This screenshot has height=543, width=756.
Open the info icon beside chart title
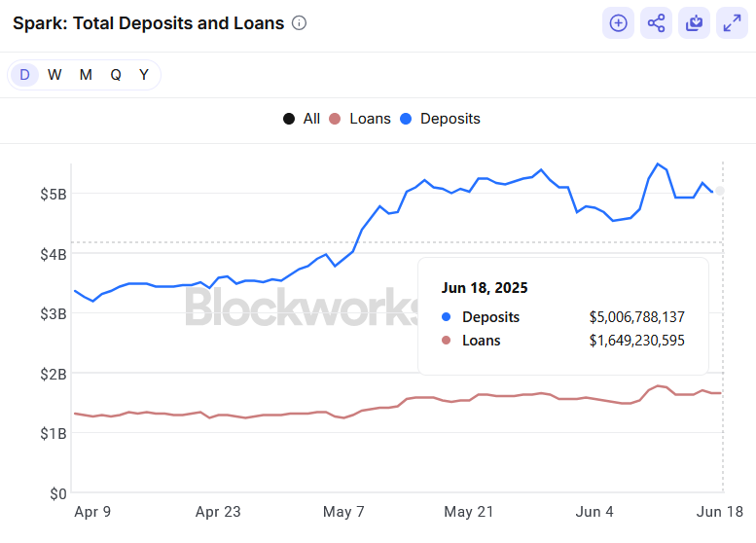(x=299, y=23)
